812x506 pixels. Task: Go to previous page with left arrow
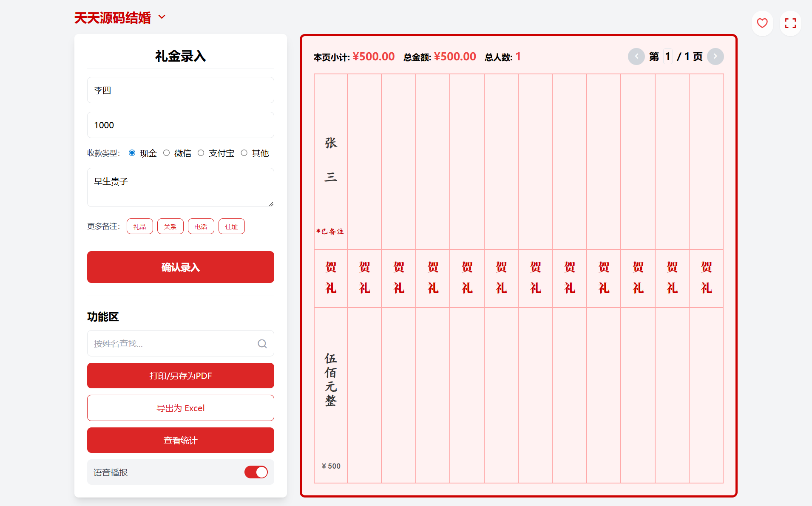pos(636,56)
